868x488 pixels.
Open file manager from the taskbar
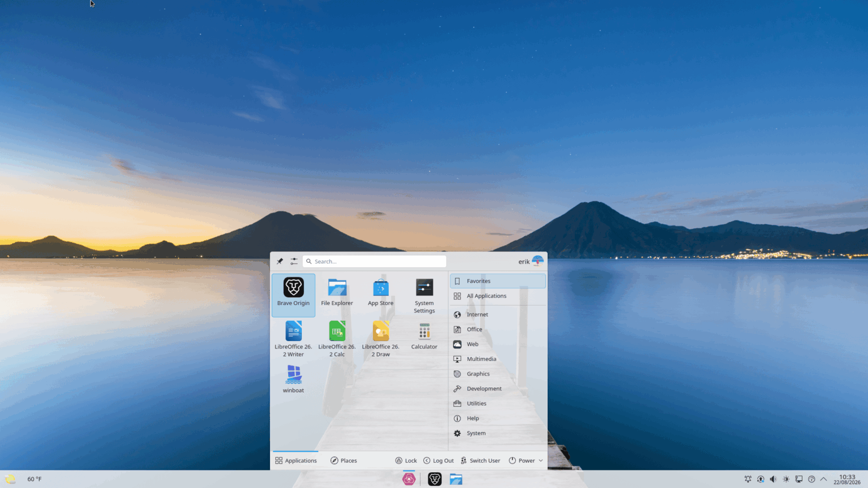456,479
